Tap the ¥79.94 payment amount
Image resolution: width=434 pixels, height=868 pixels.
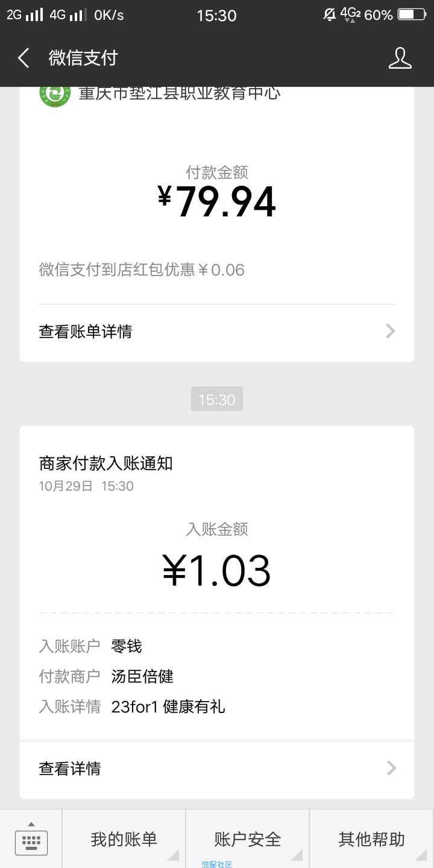[x=217, y=202]
